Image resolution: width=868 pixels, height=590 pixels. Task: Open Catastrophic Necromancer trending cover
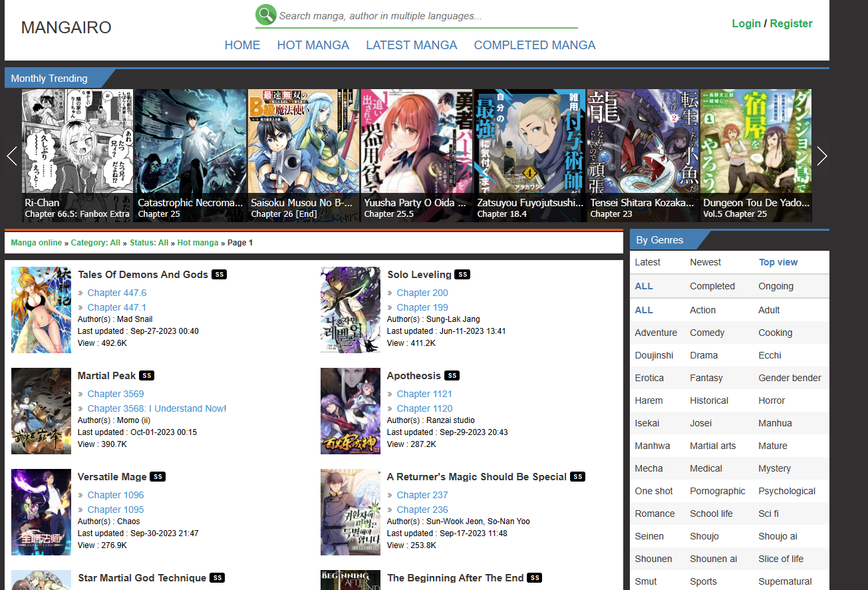pos(191,156)
